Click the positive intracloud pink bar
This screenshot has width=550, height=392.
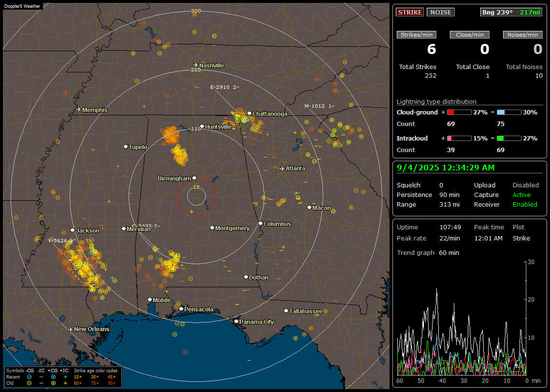pos(459,139)
